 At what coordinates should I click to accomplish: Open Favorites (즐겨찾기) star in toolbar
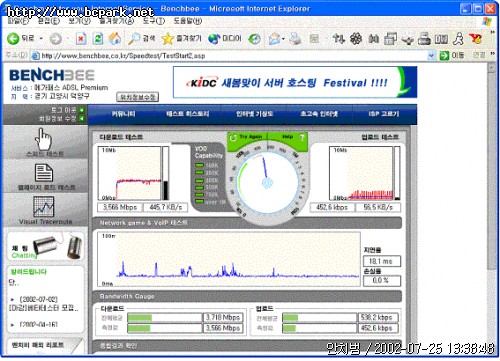[x=181, y=39]
